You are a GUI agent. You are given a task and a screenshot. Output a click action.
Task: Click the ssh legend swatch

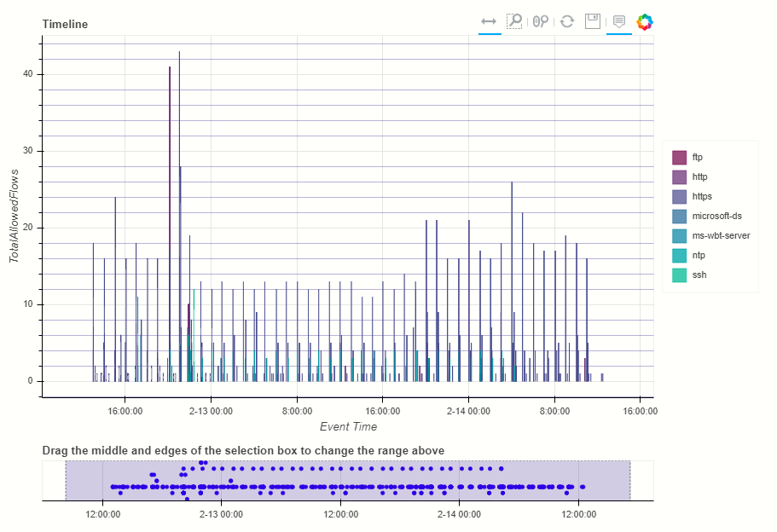point(680,275)
